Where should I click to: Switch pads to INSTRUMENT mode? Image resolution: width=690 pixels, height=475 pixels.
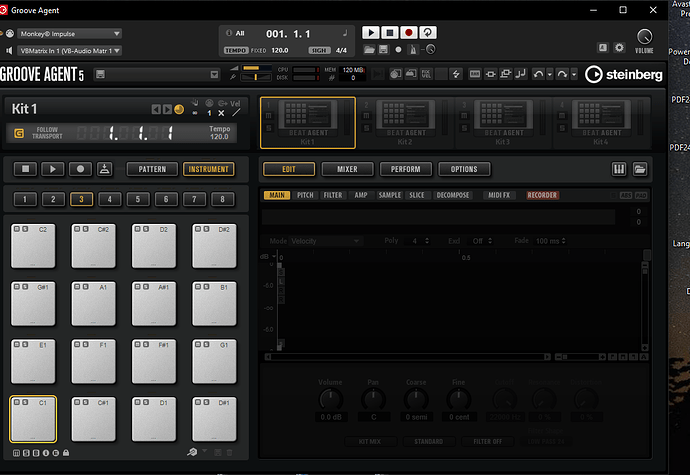(209, 169)
